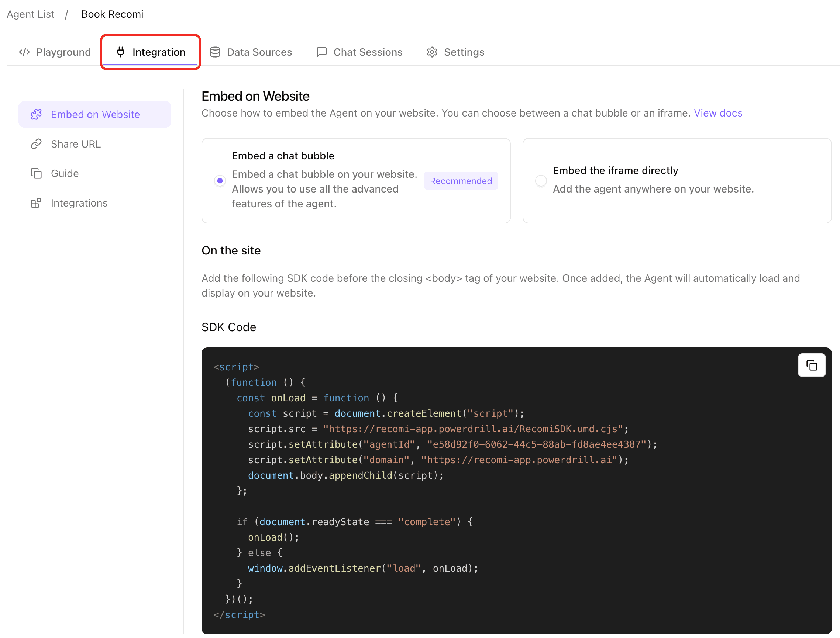Click the SDK Code heading

coord(229,327)
